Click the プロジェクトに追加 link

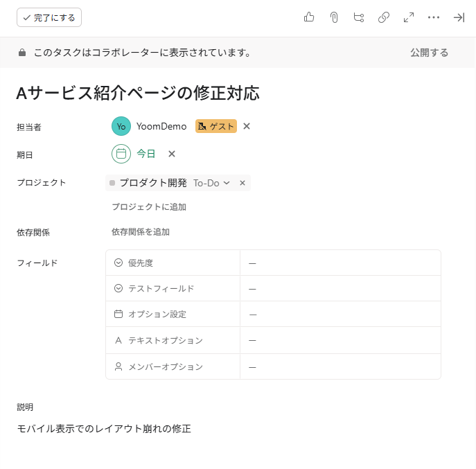[x=149, y=206]
